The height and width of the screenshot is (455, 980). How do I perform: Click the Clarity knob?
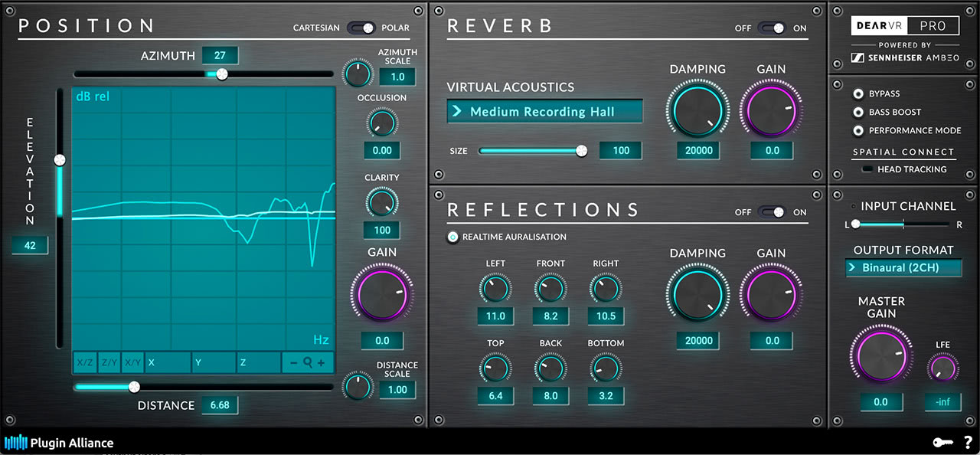pos(381,201)
